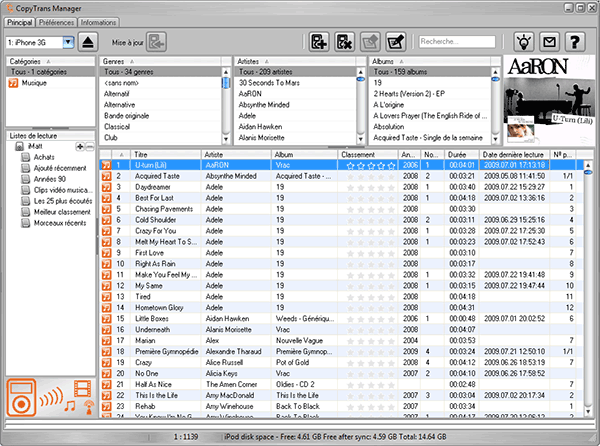Click the Achats playlist icon
This screenshot has height=446, width=600.
[x=26, y=157]
